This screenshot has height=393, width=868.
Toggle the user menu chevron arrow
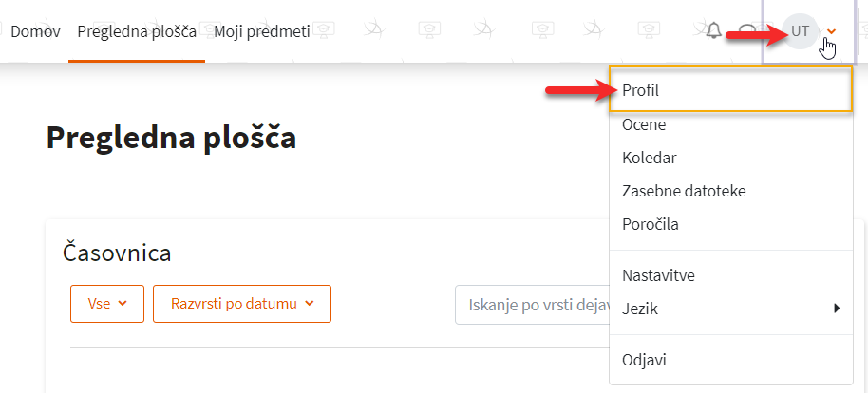830,32
